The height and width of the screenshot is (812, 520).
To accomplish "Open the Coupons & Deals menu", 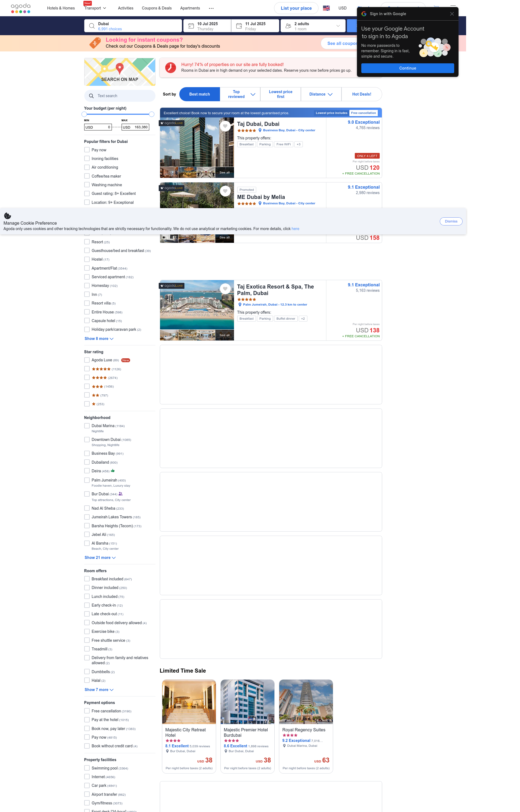I will click(157, 8).
